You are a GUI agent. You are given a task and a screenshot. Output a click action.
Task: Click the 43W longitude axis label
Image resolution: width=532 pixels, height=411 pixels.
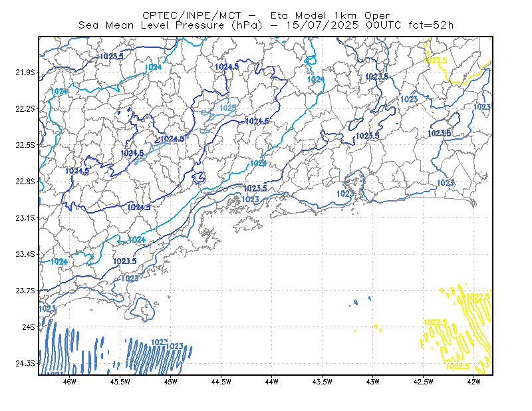(372, 382)
